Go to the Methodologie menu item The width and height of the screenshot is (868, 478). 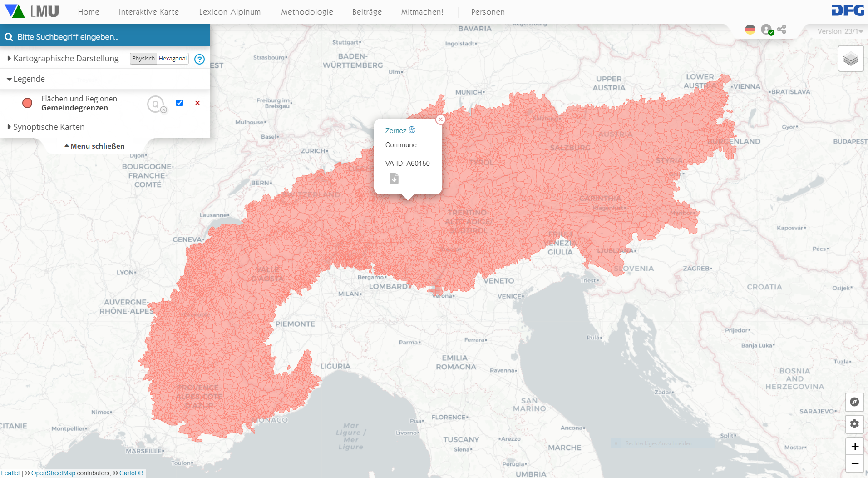click(307, 12)
